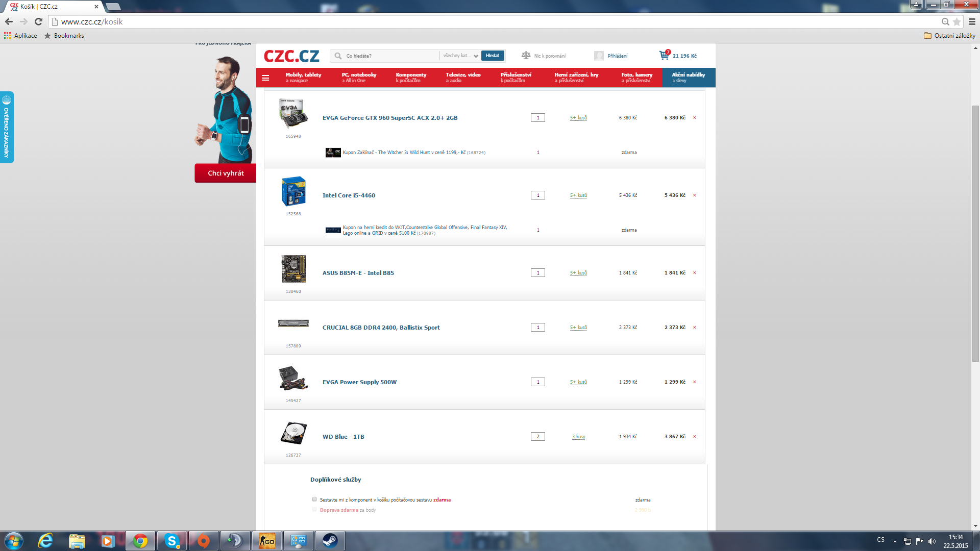Image resolution: width=980 pixels, height=551 pixels.
Task: Open Chrome menu button
Action: pos(972,21)
